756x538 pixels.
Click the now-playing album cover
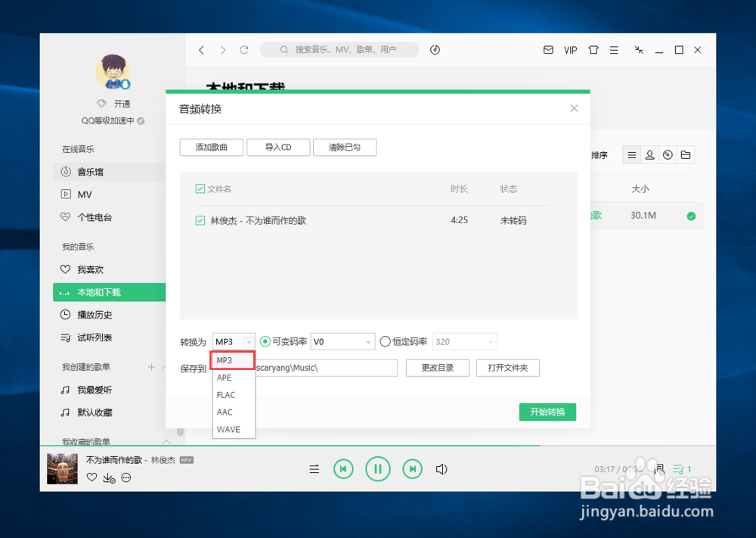tap(62, 468)
